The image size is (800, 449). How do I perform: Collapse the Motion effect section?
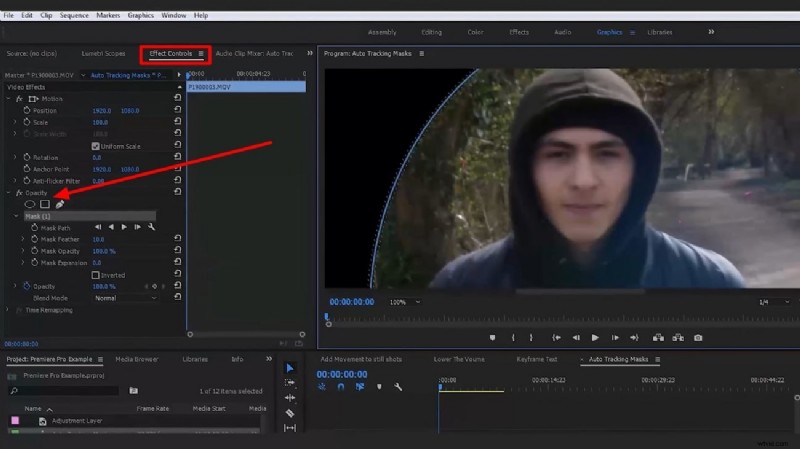click(8, 98)
